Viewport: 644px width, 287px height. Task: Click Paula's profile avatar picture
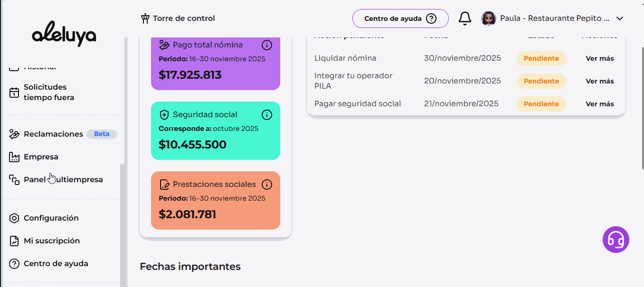tap(488, 19)
